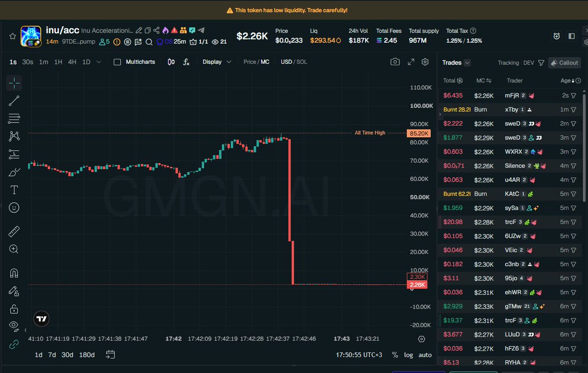Click the TradingView logo on chart
The width and height of the screenshot is (588, 373).
click(42, 319)
